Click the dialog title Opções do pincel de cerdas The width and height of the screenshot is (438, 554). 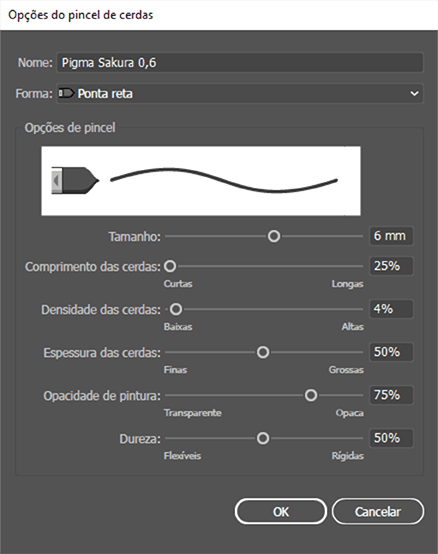81,15
